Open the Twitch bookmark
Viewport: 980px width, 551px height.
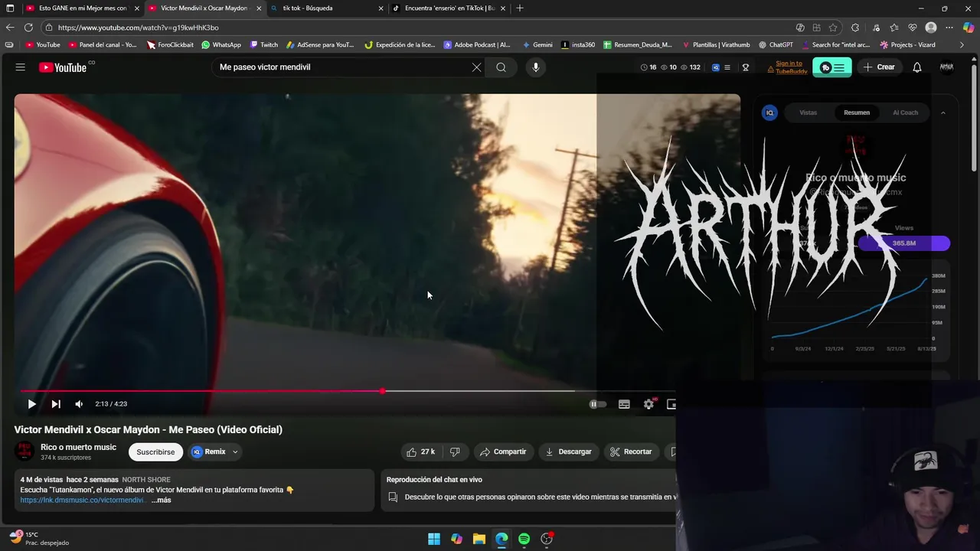(264, 45)
